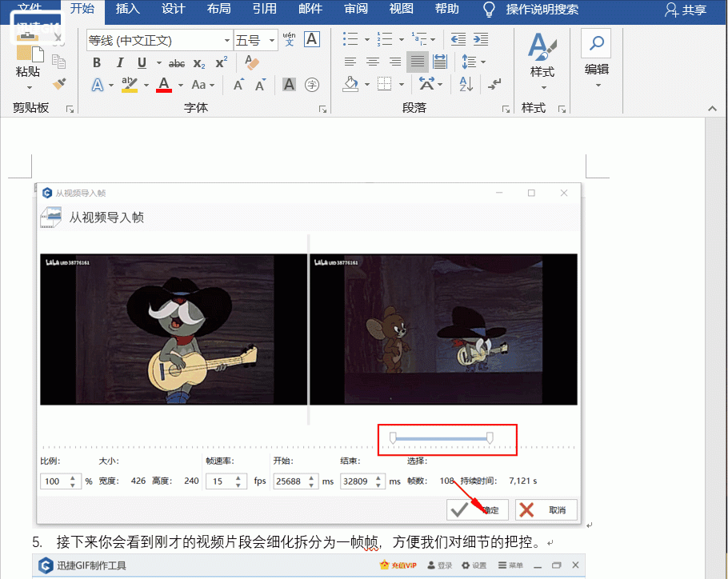Open paragraph dialog launcher
The image size is (728, 579).
(506, 110)
